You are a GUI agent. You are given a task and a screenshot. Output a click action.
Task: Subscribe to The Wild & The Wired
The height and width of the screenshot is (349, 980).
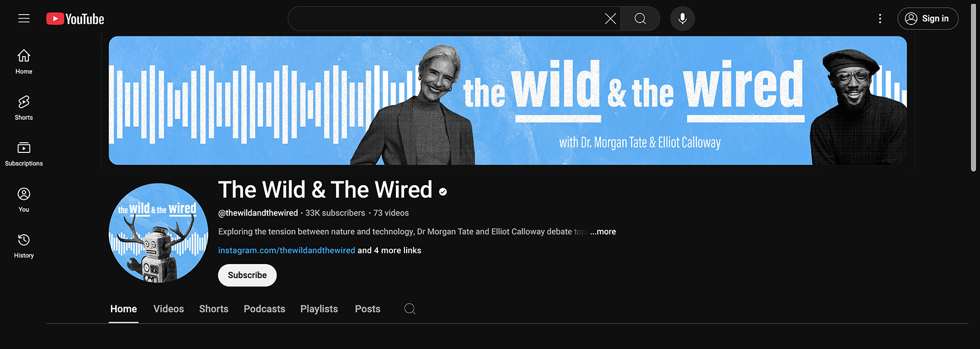click(247, 275)
